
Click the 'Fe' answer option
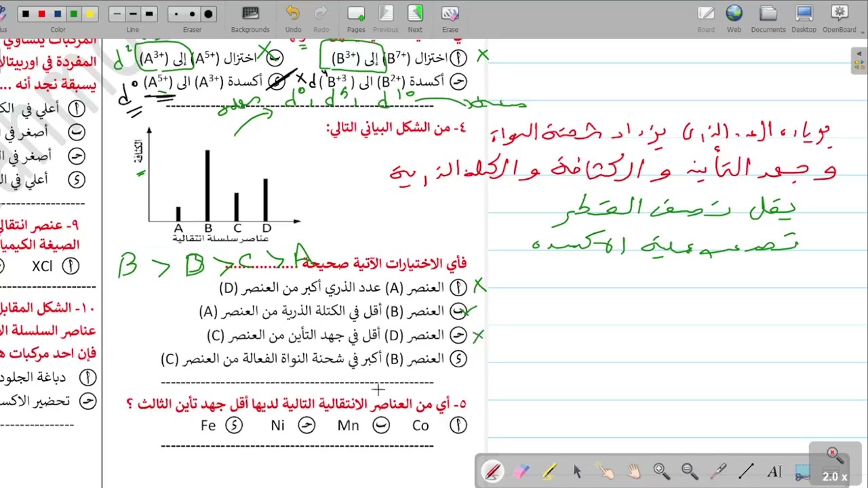pyautogui.click(x=208, y=426)
